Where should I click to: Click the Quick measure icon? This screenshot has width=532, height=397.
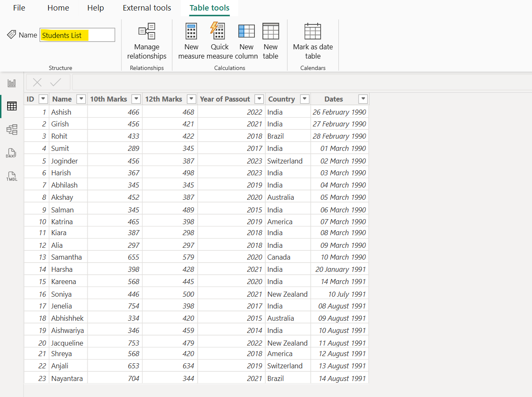click(219, 38)
